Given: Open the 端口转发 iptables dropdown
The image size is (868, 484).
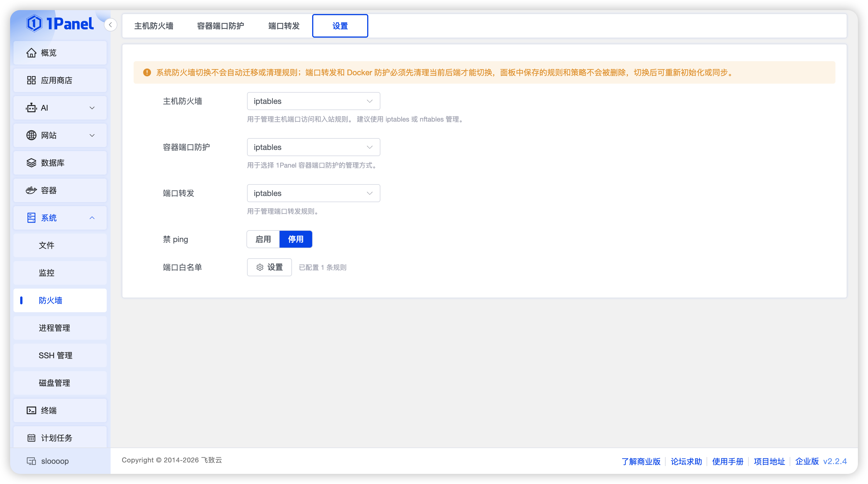Looking at the screenshot, I should (313, 193).
